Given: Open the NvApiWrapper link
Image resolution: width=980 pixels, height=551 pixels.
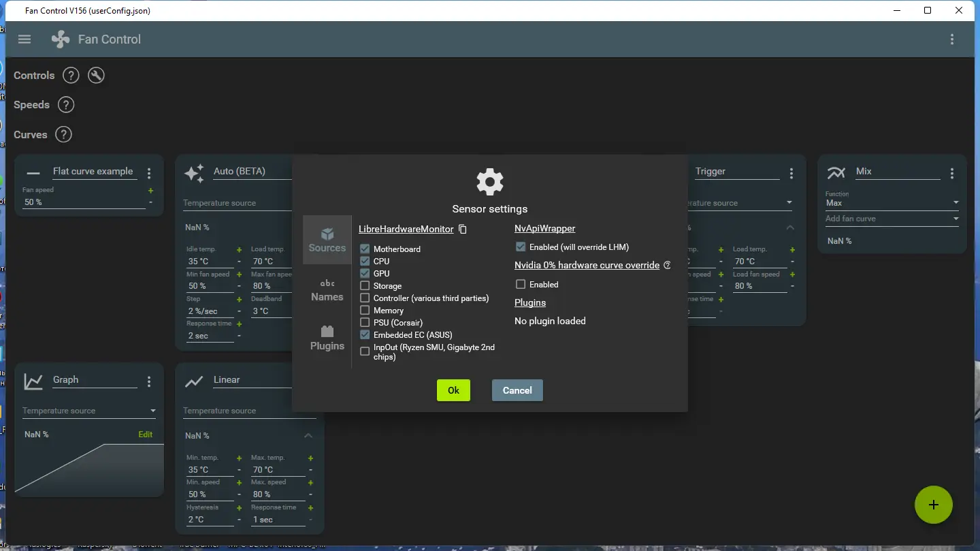Looking at the screenshot, I should coord(545,229).
